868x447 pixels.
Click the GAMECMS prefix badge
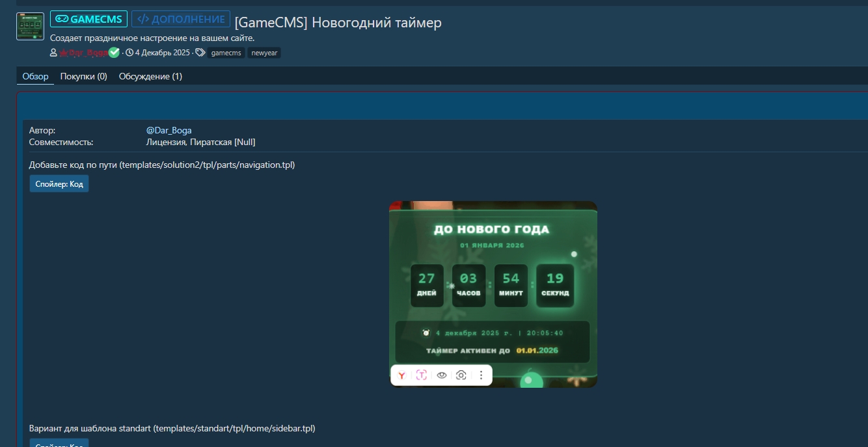pos(88,20)
